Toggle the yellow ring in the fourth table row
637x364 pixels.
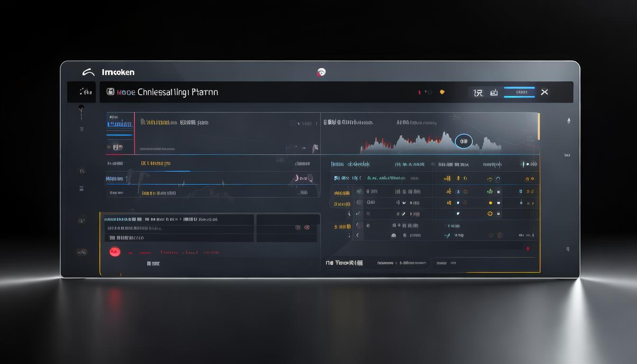pos(490,214)
